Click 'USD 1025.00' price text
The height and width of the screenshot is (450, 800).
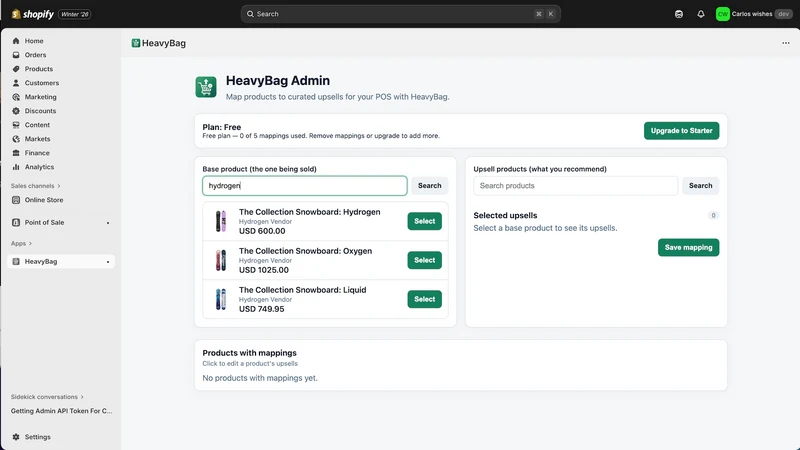point(264,270)
